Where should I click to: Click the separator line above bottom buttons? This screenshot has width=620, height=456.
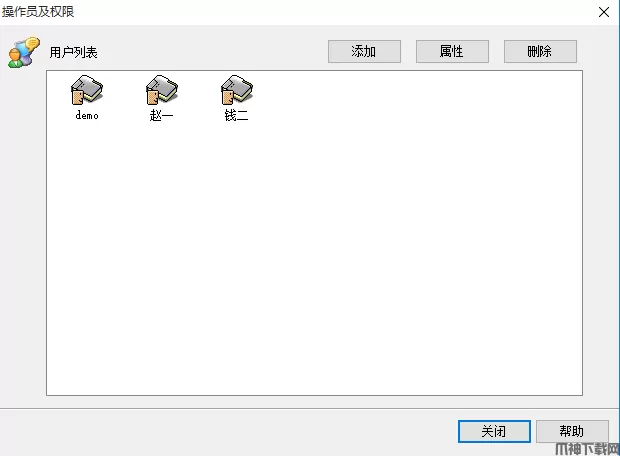tap(308, 409)
